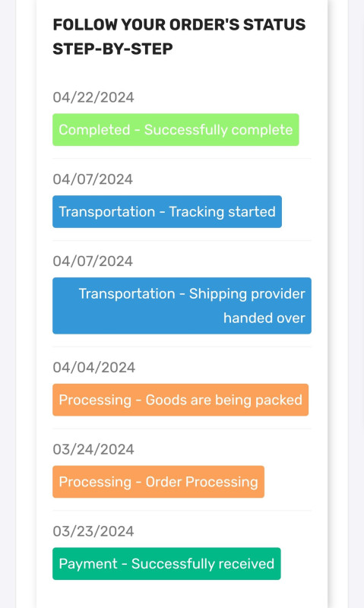Click the 04/07/2024 date above Shipping provider badge

pos(93,261)
